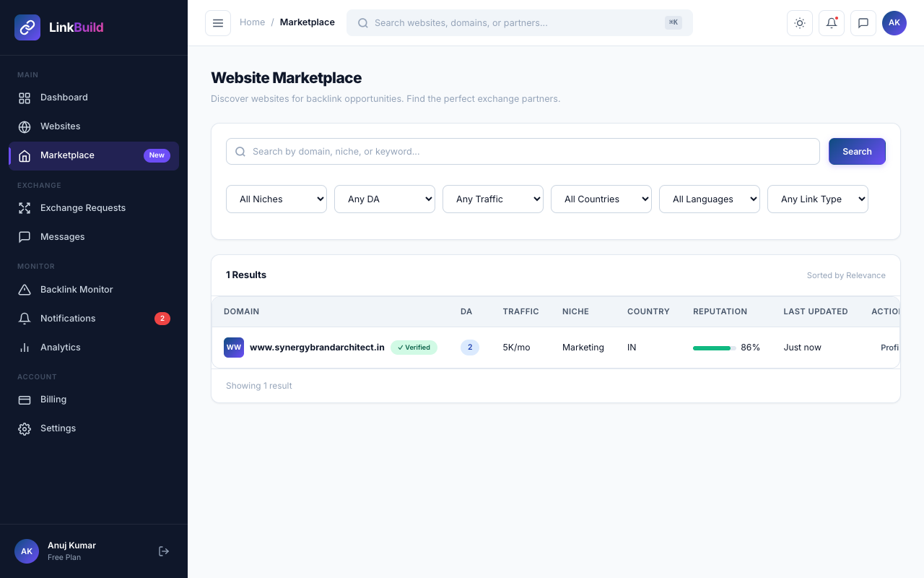Focus the top global search field
Viewport: 924px width, 578px height.
(520, 23)
